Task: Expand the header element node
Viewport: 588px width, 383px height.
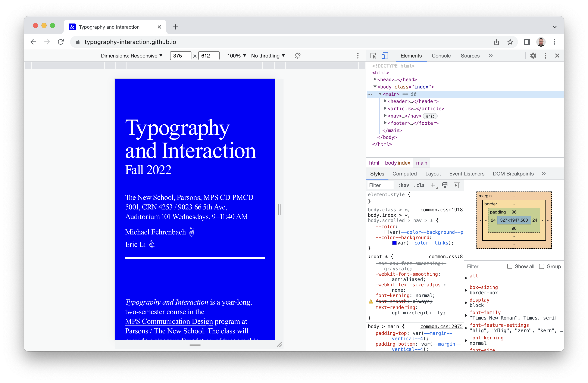Action: click(x=385, y=101)
